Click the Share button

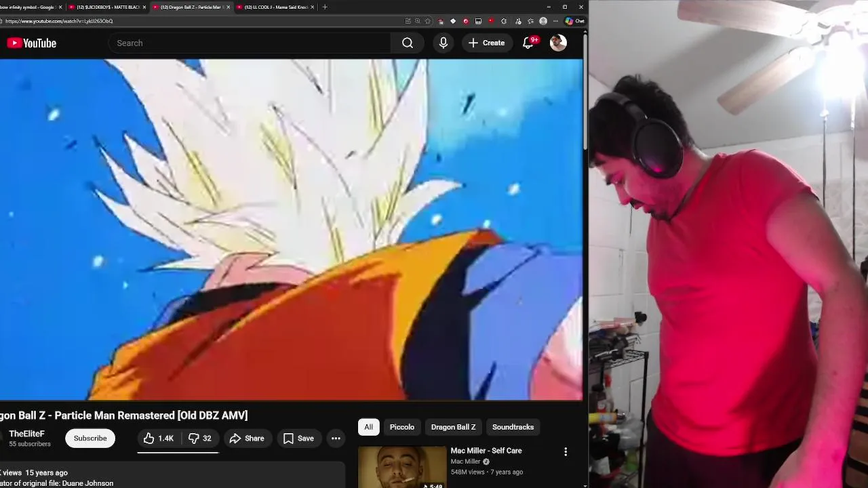coord(247,439)
